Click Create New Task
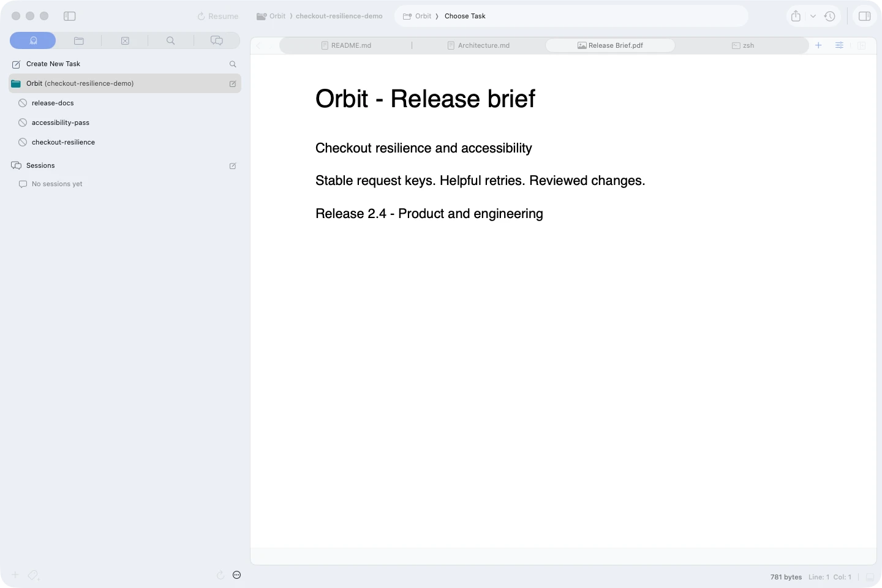 click(53, 64)
